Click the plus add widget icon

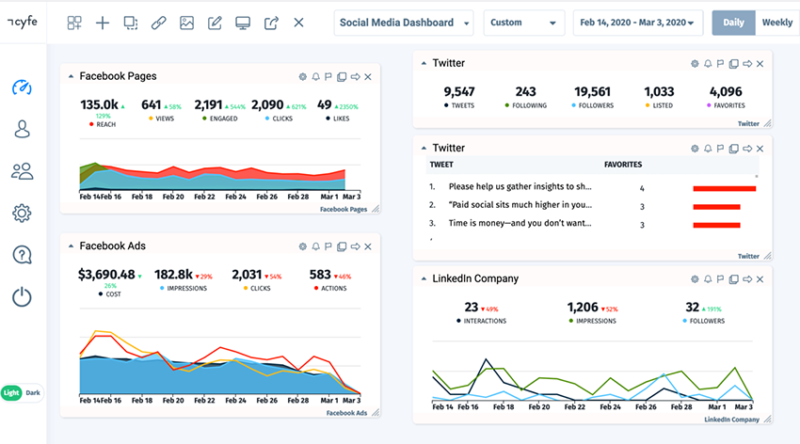point(103,22)
